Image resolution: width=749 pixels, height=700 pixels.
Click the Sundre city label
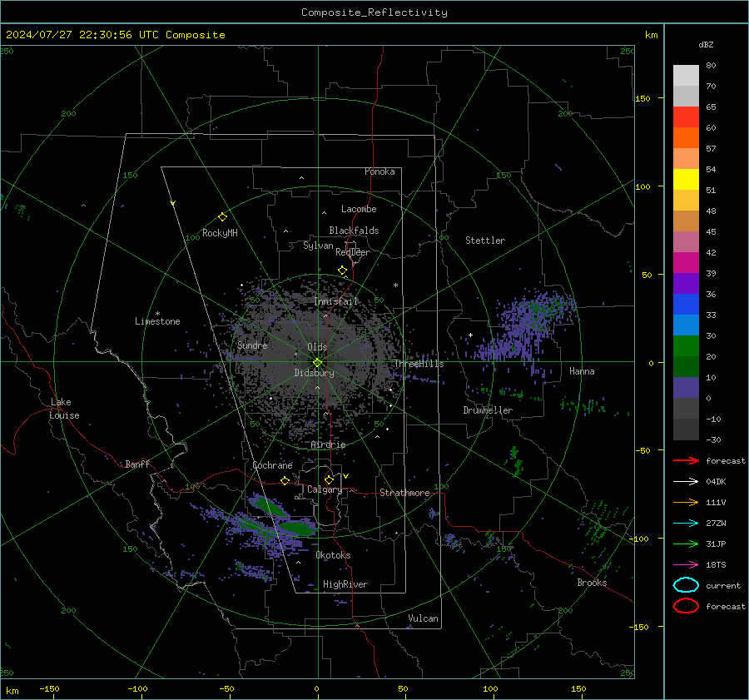point(252,345)
